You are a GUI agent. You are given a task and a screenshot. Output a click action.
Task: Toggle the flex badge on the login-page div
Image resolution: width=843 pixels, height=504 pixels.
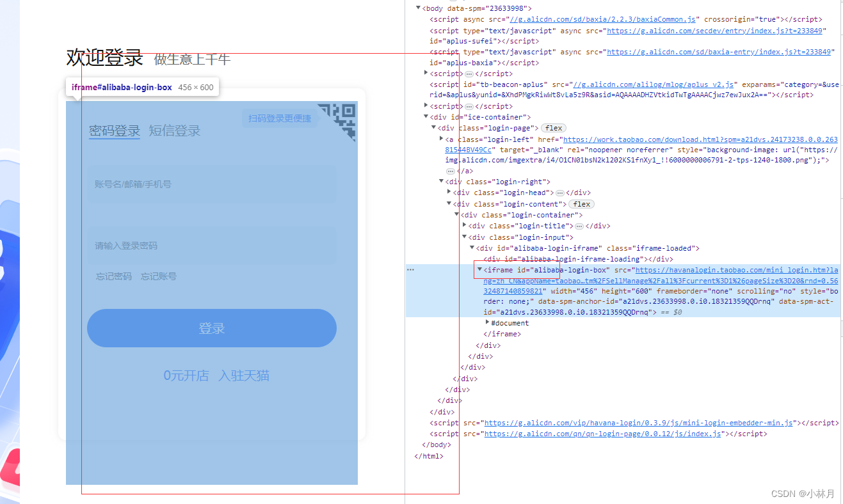(x=554, y=128)
